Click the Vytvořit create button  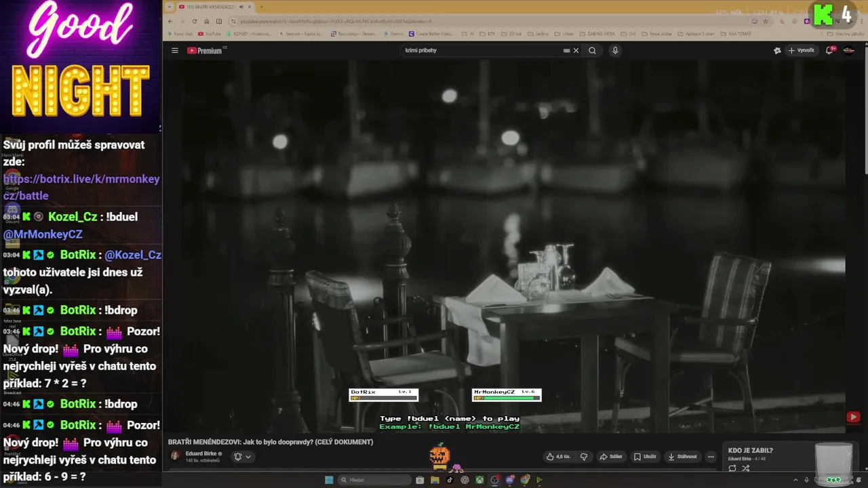tap(801, 50)
